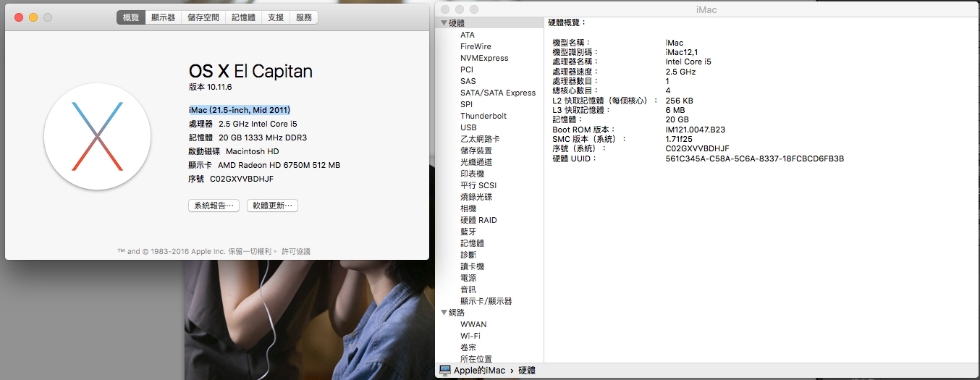Select 乙太網路卡 in the sidebar
This screenshot has height=380, width=980.
(480, 139)
